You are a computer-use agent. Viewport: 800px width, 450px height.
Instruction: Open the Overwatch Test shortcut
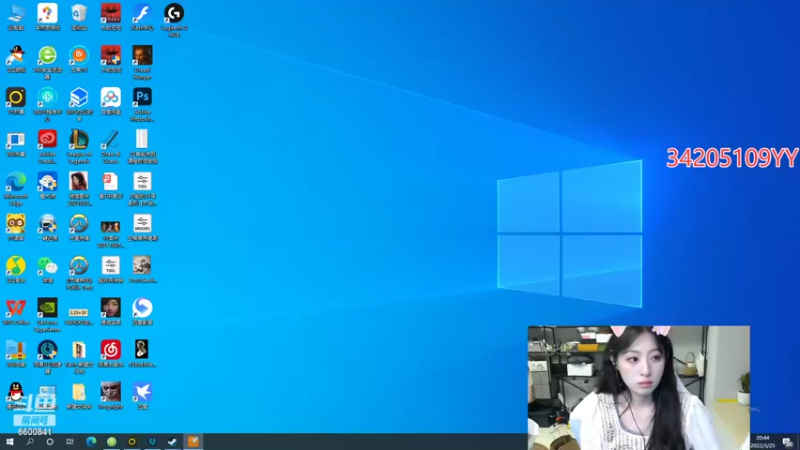pyautogui.click(x=79, y=273)
